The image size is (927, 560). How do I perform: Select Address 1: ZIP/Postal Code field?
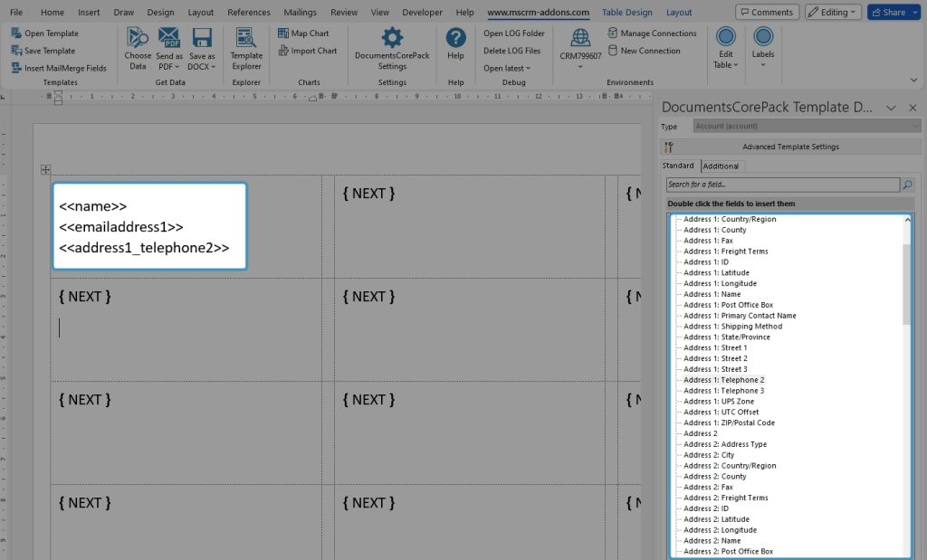tap(729, 423)
